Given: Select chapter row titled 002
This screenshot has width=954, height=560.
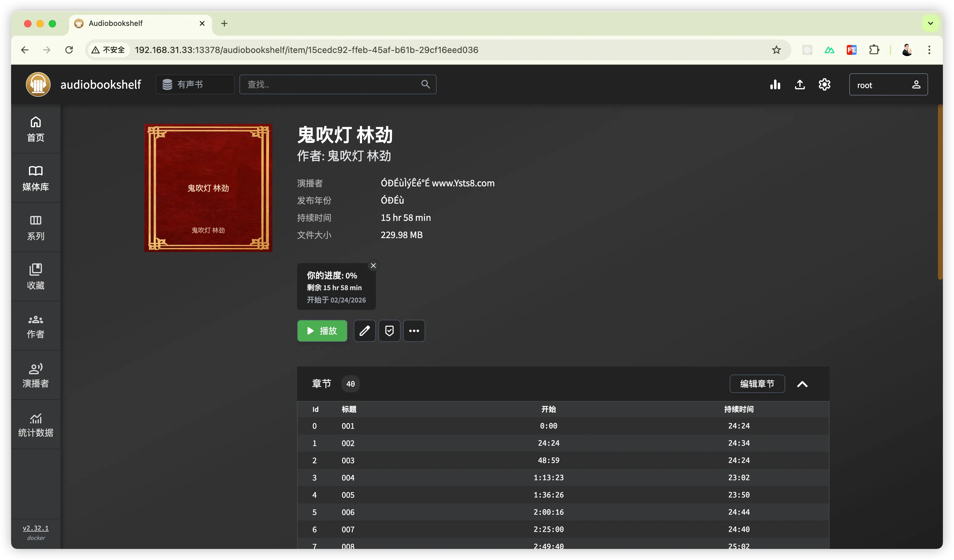Looking at the screenshot, I should coord(563,443).
